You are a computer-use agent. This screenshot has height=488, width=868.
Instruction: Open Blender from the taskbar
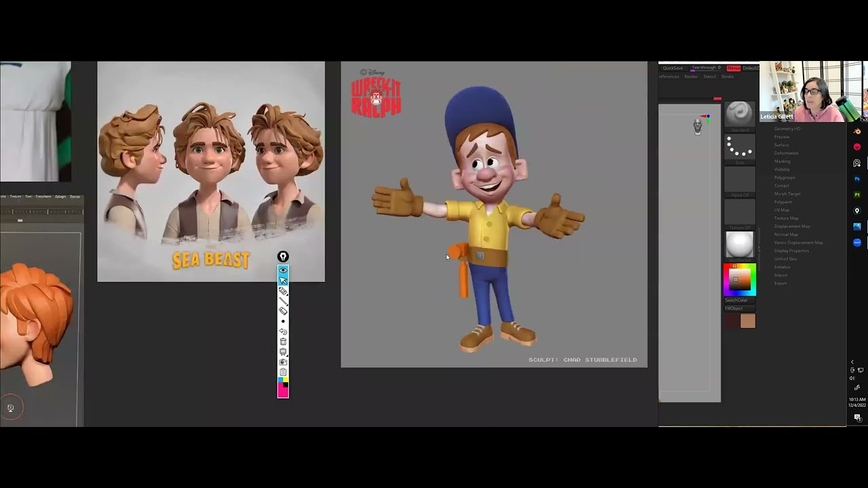tap(857, 131)
